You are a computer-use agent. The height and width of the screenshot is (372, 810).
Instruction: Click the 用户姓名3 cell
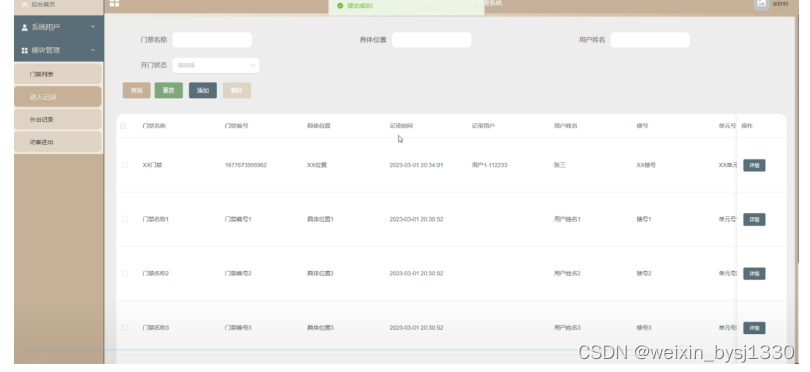[x=567, y=328]
